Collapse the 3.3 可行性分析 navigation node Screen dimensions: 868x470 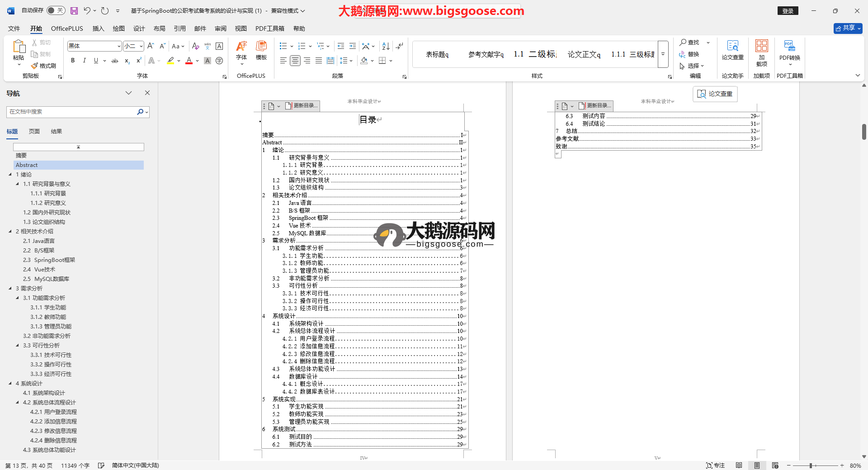click(18, 346)
